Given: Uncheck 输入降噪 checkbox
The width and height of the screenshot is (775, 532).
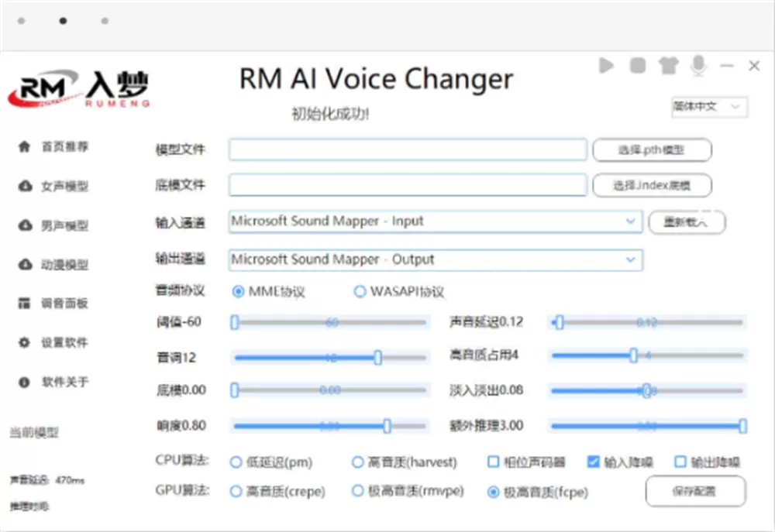Looking at the screenshot, I should 593,462.
